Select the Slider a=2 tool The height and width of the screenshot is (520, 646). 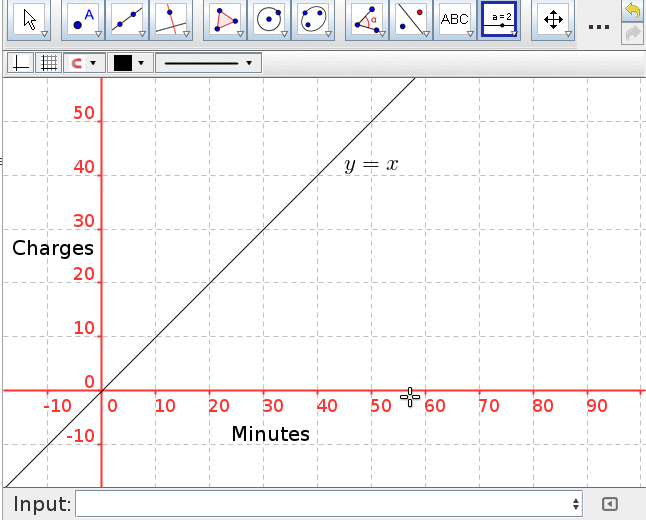click(499, 19)
